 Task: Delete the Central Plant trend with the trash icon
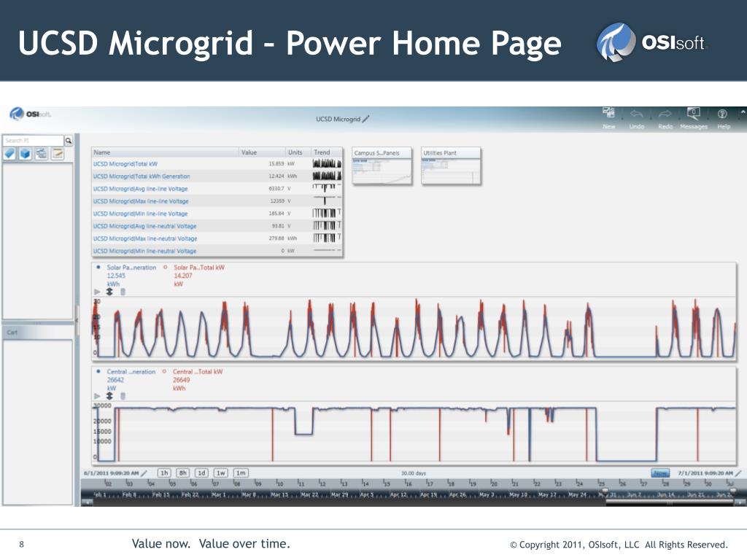(123, 396)
